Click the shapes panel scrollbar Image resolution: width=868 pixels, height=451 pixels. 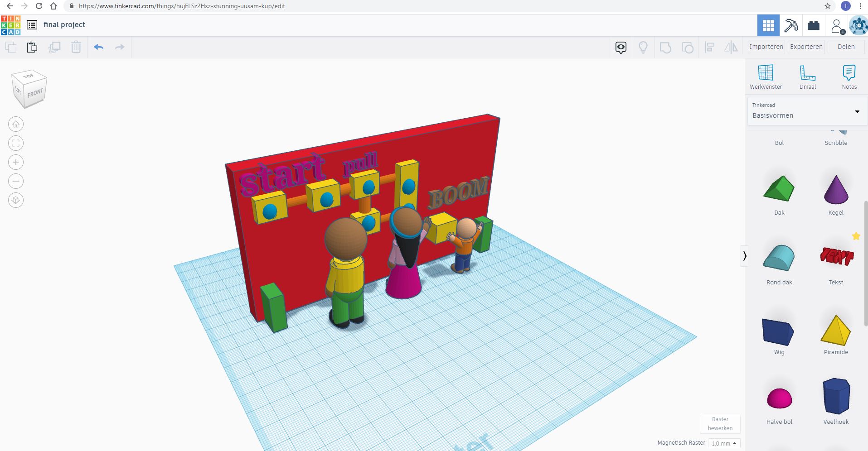click(x=866, y=263)
